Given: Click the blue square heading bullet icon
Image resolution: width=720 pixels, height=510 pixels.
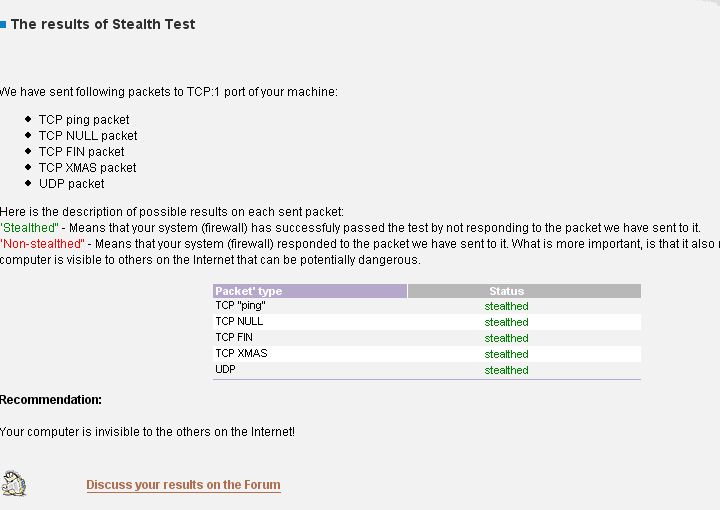Looking at the screenshot, I should point(3,24).
